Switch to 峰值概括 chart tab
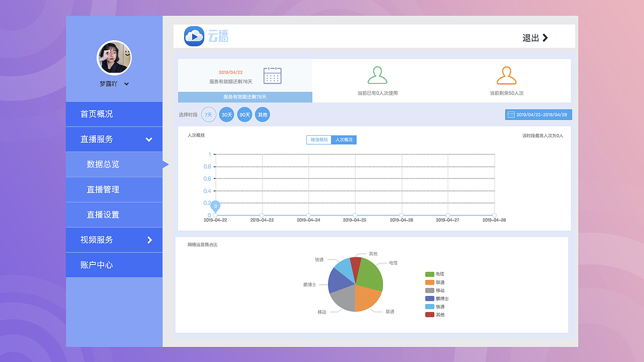Image resolution: width=644 pixels, height=362 pixels. (319, 140)
